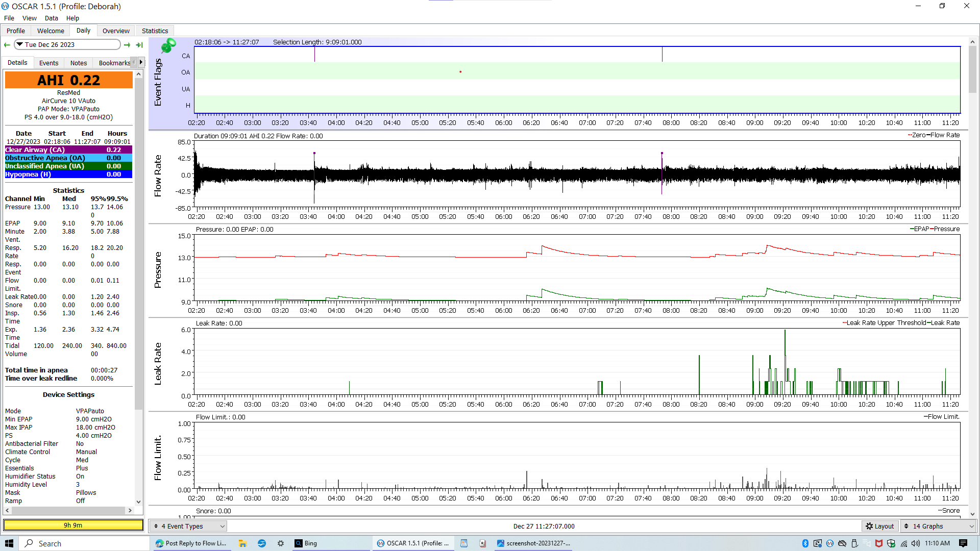Click the Wi-Fi network tray icon
Image resolution: width=980 pixels, height=551 pixels.
pyautogui.click(x=904, y=543)
